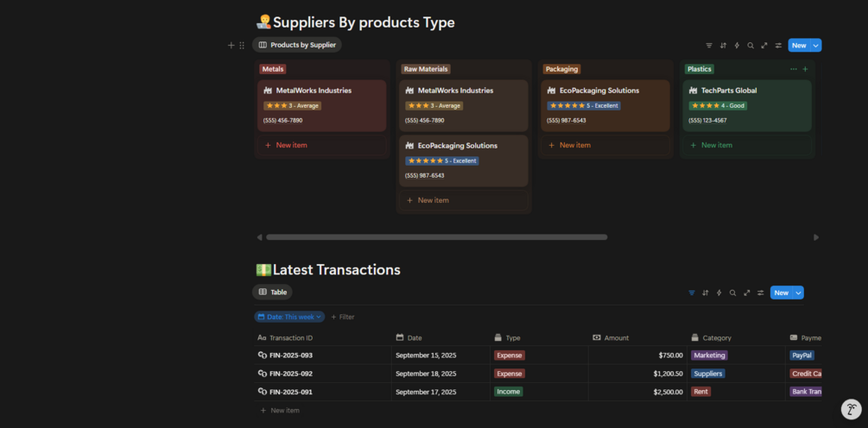868x428 pixels.
Task: Add a Filter to the transactions table
Action: 343,317
